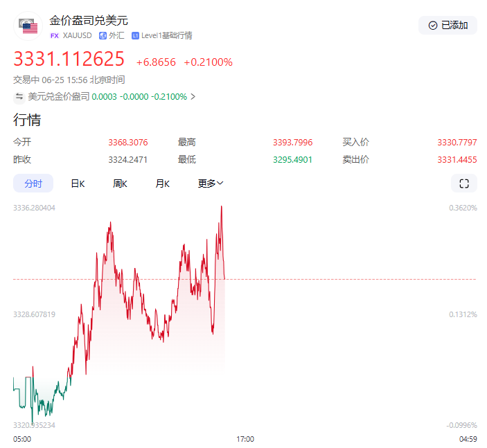
Task: Click the swap currency pair icon
Action: coord(19,97)
